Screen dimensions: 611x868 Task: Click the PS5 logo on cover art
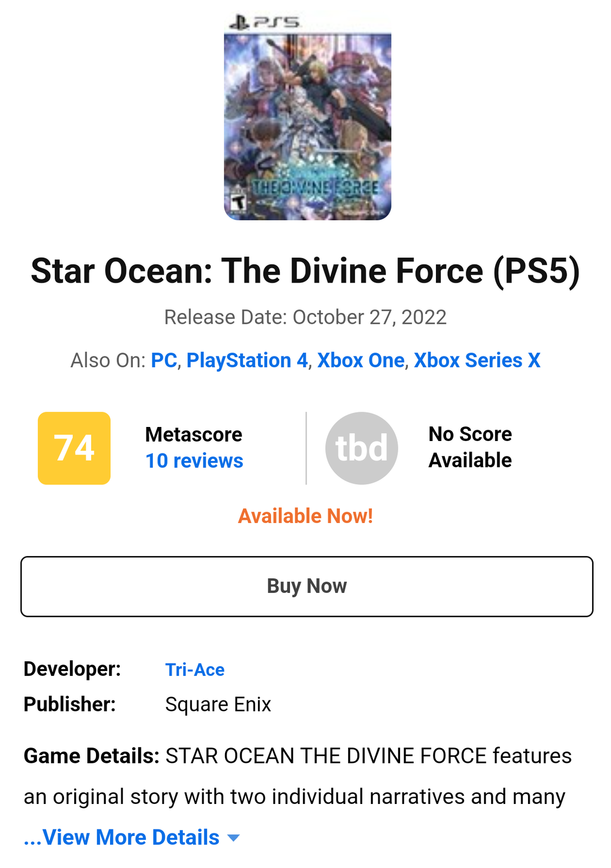tap(264, 22)
